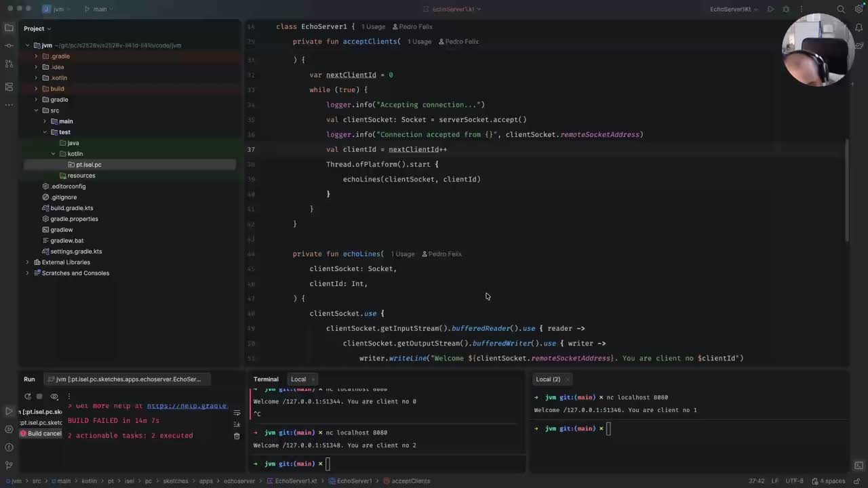Collapse the src folder in tree
Image resolution: width=868 pixels, height=488 pixels.
tap(36, 110)
